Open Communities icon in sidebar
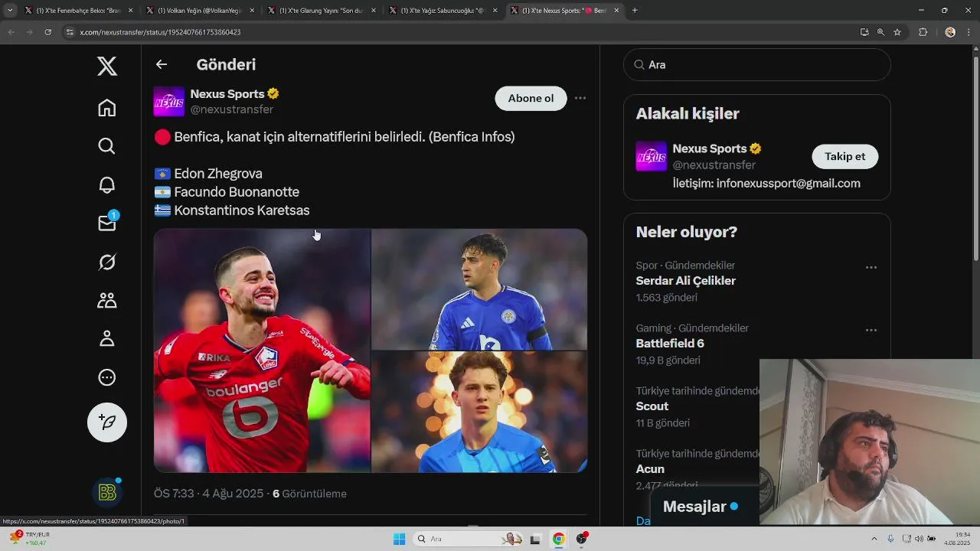The width and height of the screenshot is (980, 551). [107, 300]
